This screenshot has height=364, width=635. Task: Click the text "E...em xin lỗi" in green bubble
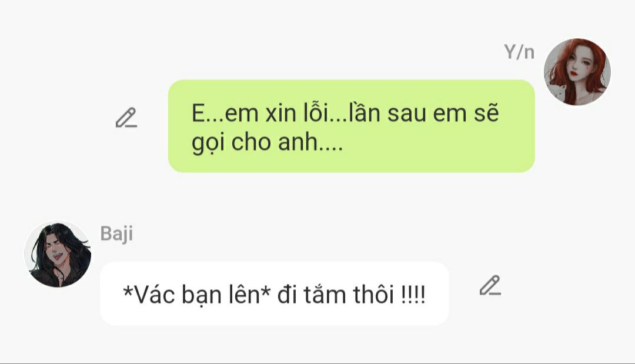(259, 113)
